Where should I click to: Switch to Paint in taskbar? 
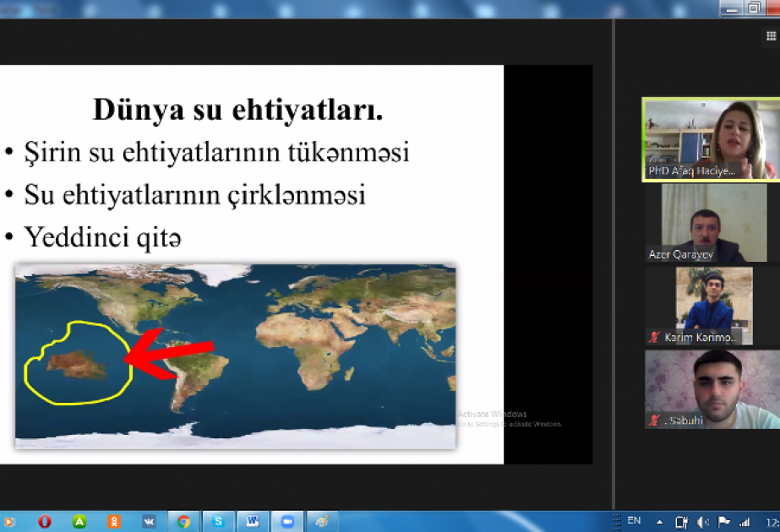322,522
